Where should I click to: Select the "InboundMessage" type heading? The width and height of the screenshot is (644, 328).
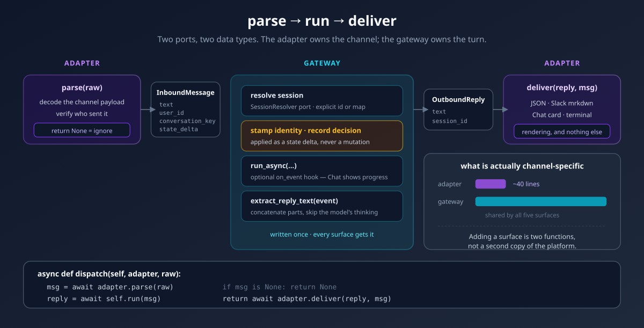coord(185,92)
